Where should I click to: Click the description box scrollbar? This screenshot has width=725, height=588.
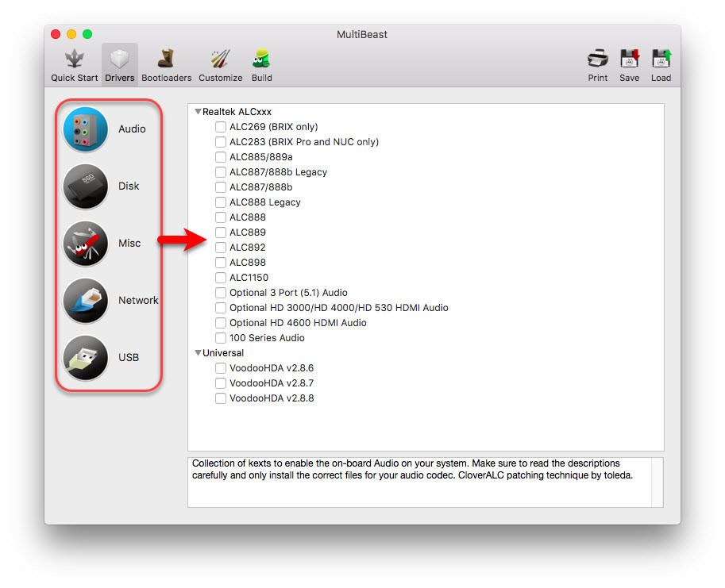coord(657,482)
